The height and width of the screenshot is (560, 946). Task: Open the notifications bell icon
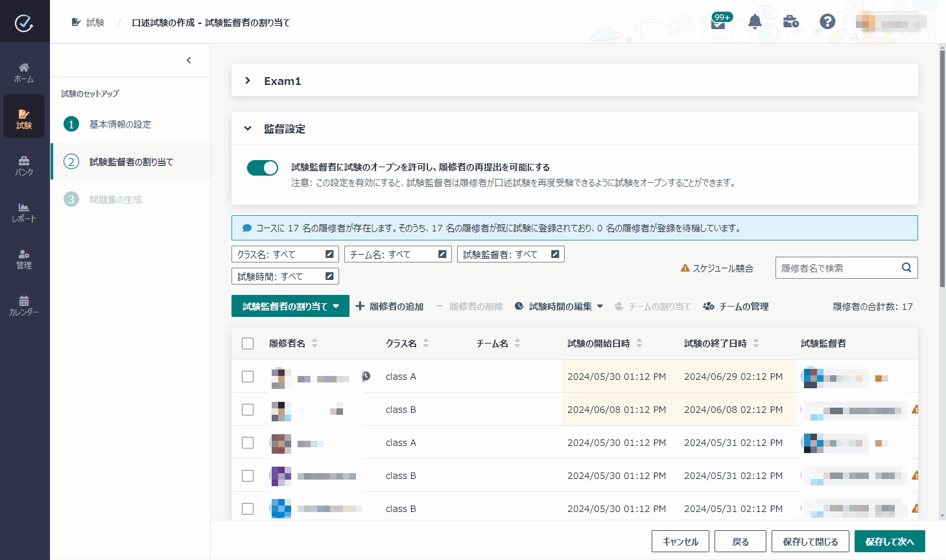(x=755, y=21)
